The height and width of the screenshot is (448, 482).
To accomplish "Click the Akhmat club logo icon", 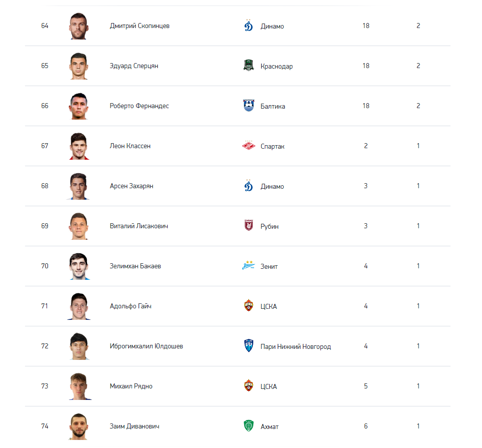I will click(x=249, y=426).
